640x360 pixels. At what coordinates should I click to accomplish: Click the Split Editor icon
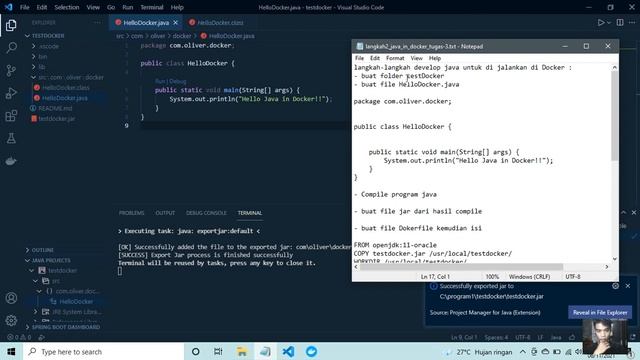click(620, 22)
